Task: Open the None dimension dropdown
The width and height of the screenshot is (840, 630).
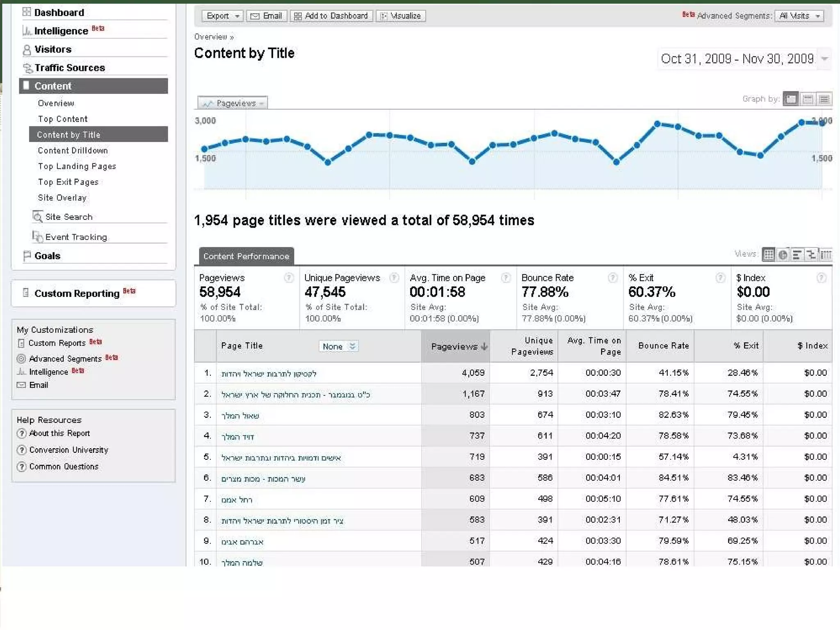Action: 338,346
